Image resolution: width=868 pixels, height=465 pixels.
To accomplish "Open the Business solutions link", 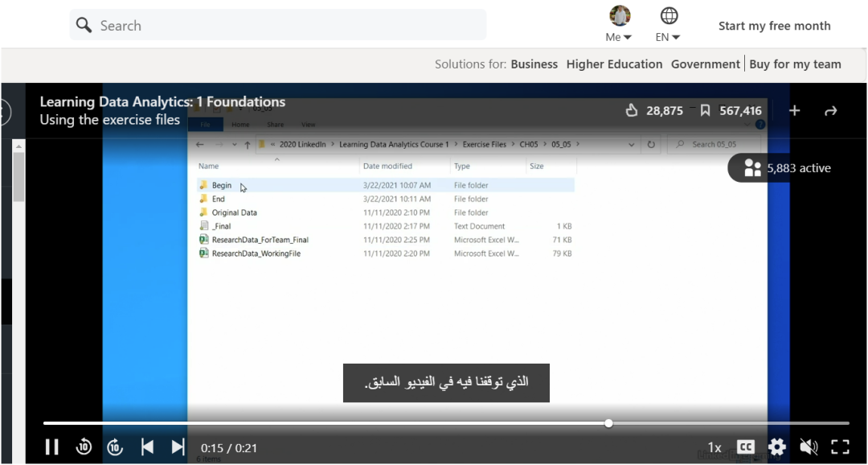I will click(x=534, y=64).
